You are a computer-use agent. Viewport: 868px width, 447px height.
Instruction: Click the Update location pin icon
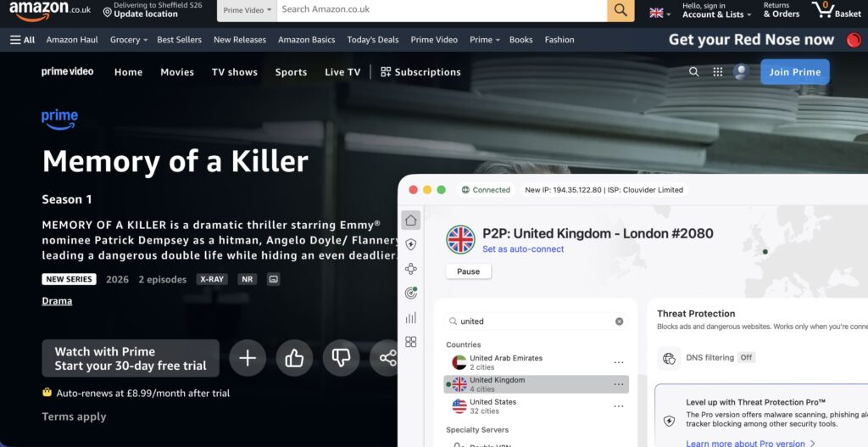tap(108, 12)
